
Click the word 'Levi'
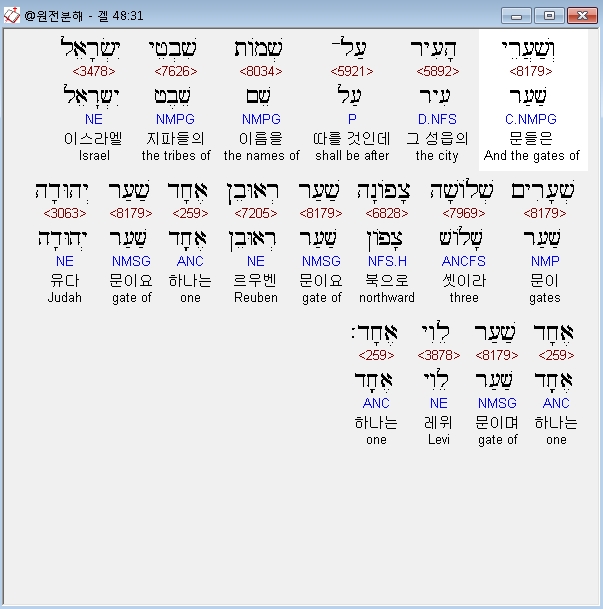click(439, 440)
